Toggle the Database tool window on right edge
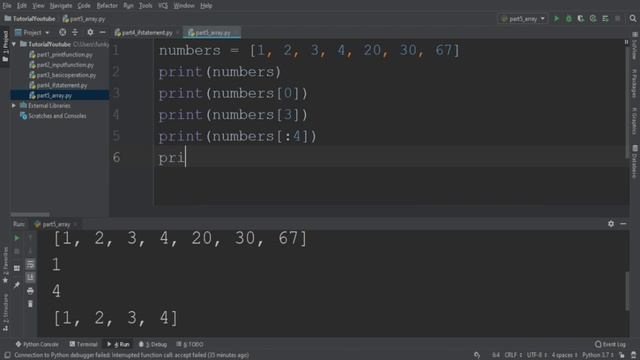640x360 pixels. point(635,161)
